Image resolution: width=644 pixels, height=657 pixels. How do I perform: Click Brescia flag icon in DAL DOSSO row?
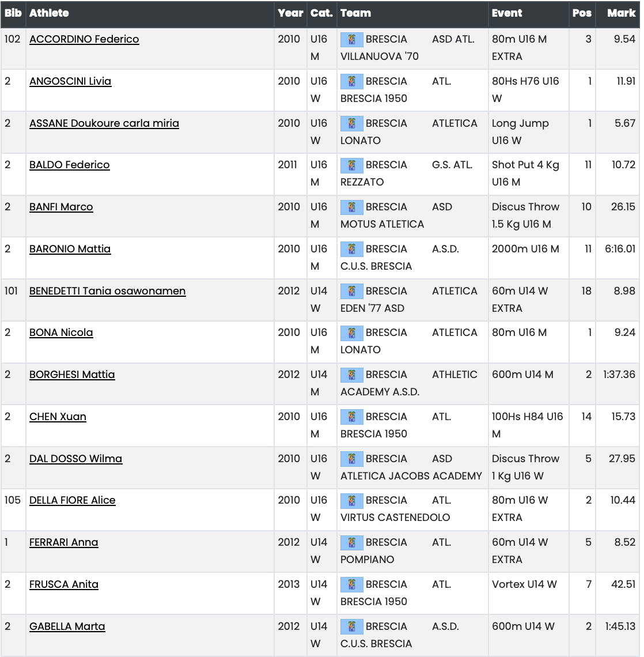pos(352,459)
